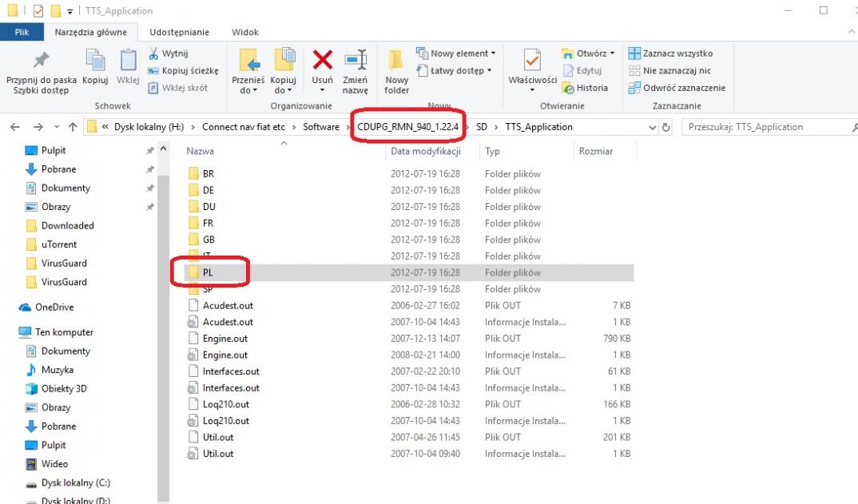Open quick access toolbar customize arrow
This screenshot has width=858, height=504.
point(70,11)
